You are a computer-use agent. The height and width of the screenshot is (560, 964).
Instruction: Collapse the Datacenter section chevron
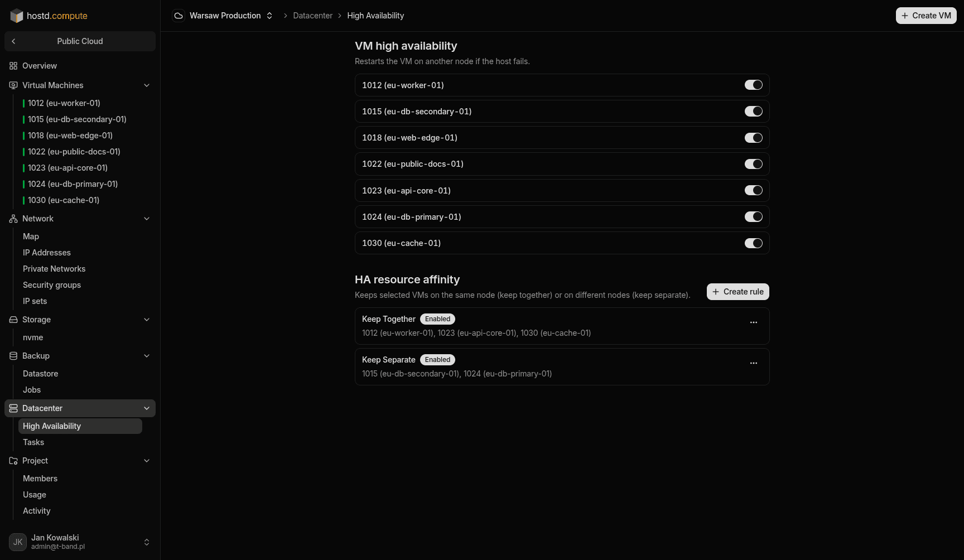(x=147, y=408)
